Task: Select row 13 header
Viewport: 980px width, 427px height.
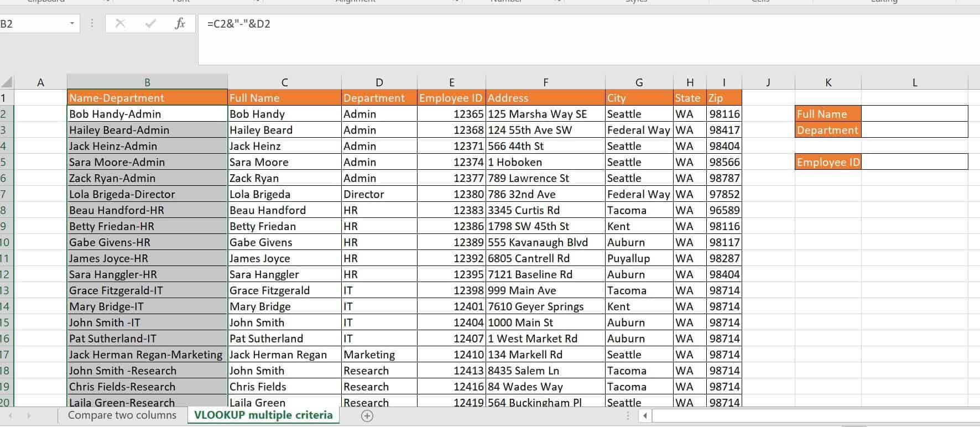Action: click(x=6, y=290)
